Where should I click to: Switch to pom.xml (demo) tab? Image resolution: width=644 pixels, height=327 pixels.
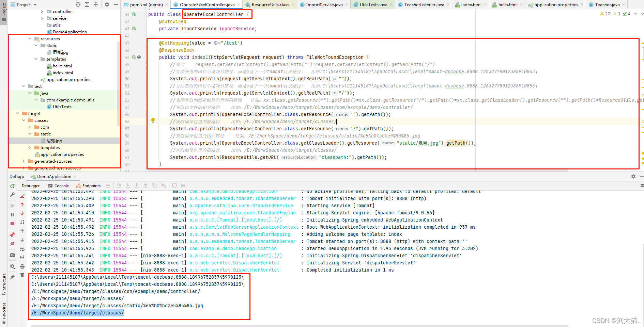tap(146, 4)
